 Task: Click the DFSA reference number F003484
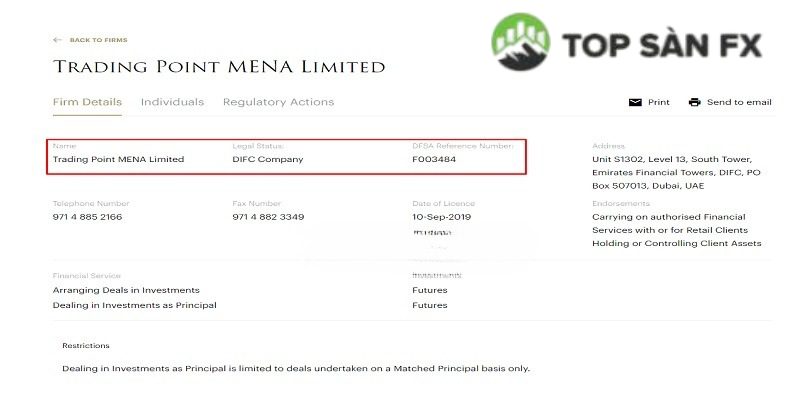coord(434,159)
